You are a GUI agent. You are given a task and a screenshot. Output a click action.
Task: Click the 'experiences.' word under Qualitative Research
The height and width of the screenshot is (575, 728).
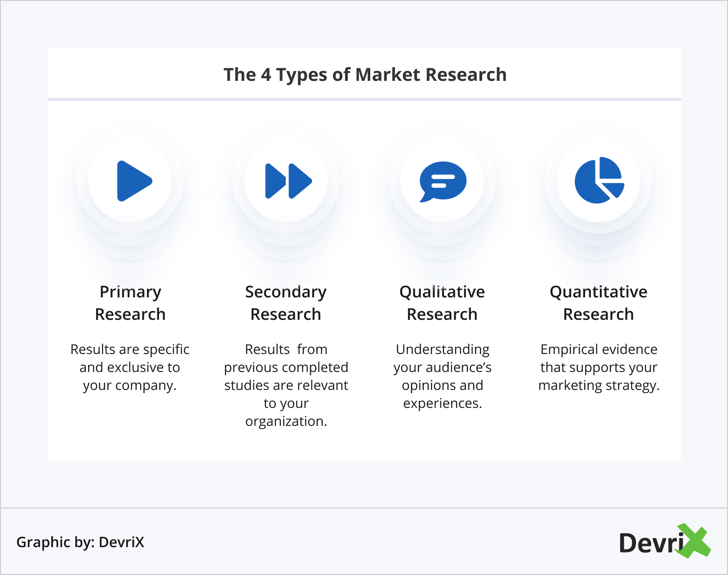pyautogui.click(x=443, y=403)
